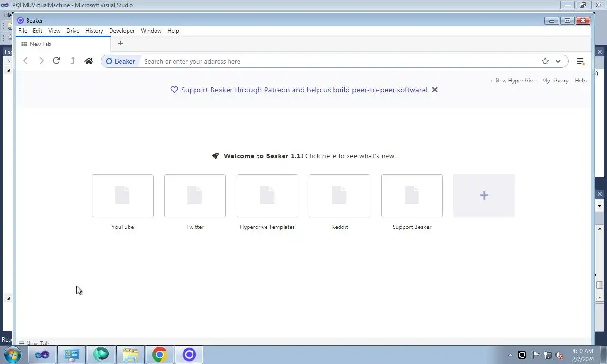This screenshot has width=607, height=364.
Task: Click the Help link at top right
Action: click(581, 81)
